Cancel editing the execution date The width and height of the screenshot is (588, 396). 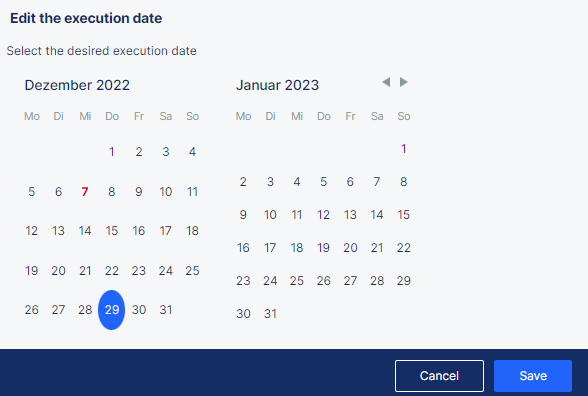[x=439, y=376]
